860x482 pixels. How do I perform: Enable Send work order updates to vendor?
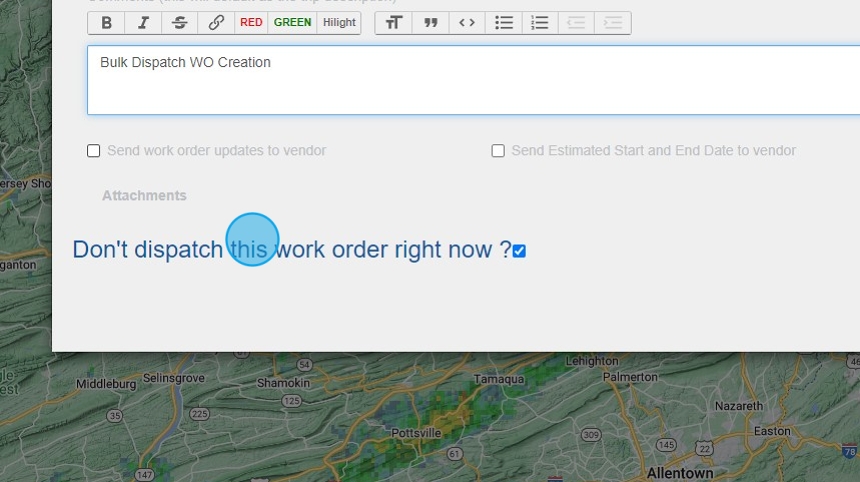tap(94, 151)
